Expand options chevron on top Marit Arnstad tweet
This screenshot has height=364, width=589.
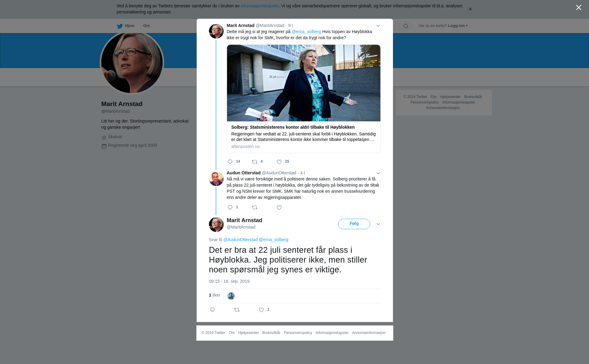click(x=378, y=26)
